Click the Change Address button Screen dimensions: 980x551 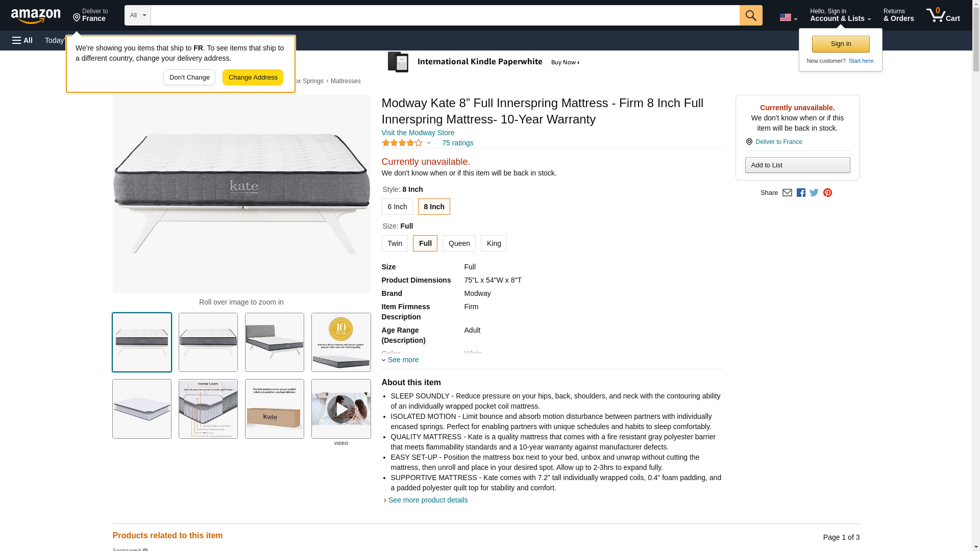pyautogui.click(x=253, y=78)
